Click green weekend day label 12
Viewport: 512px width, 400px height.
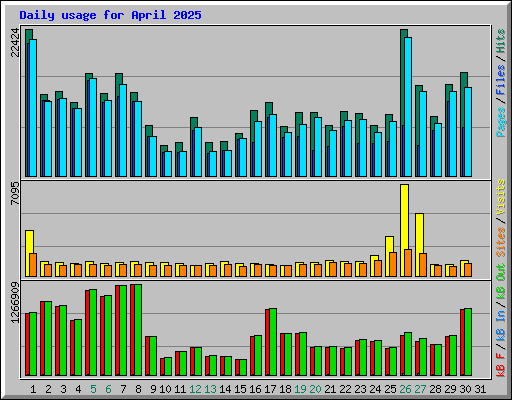pyautogui.click(x=195, y=389)
